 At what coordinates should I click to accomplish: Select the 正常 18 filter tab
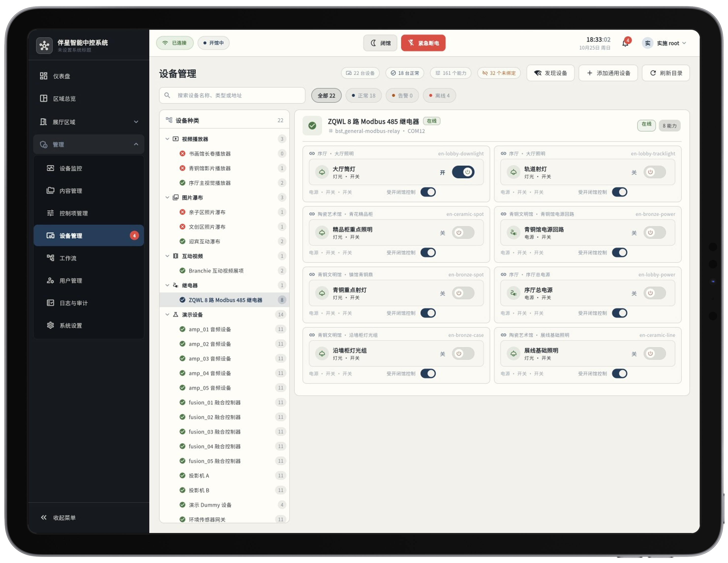coord(364,96)
